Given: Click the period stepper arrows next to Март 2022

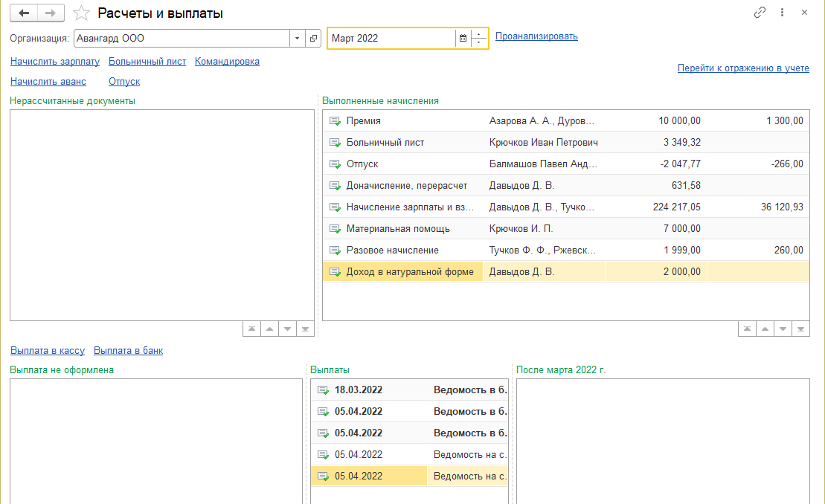Looking at the screenshot, I should (x=480, y=38).
